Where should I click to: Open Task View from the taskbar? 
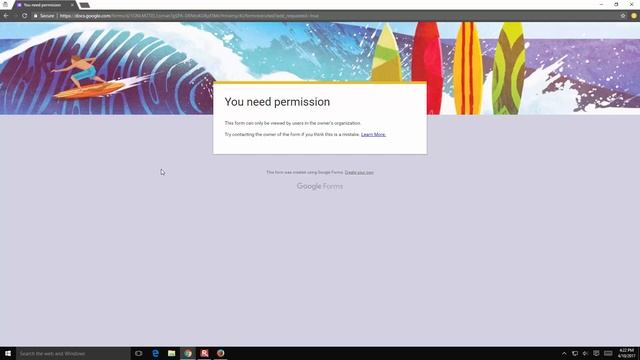[x=139, y=353]
